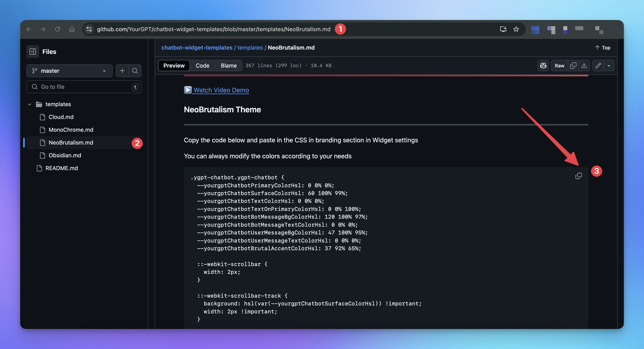
Task: Go forward in browser history
Action: tap(43, 29)
